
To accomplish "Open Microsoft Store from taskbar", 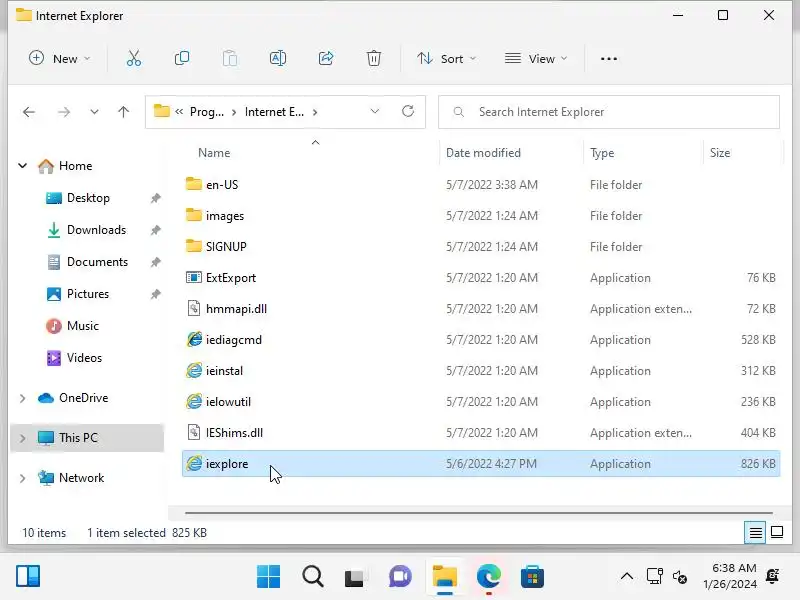I will pyautogui.click(x=532, y=577).
